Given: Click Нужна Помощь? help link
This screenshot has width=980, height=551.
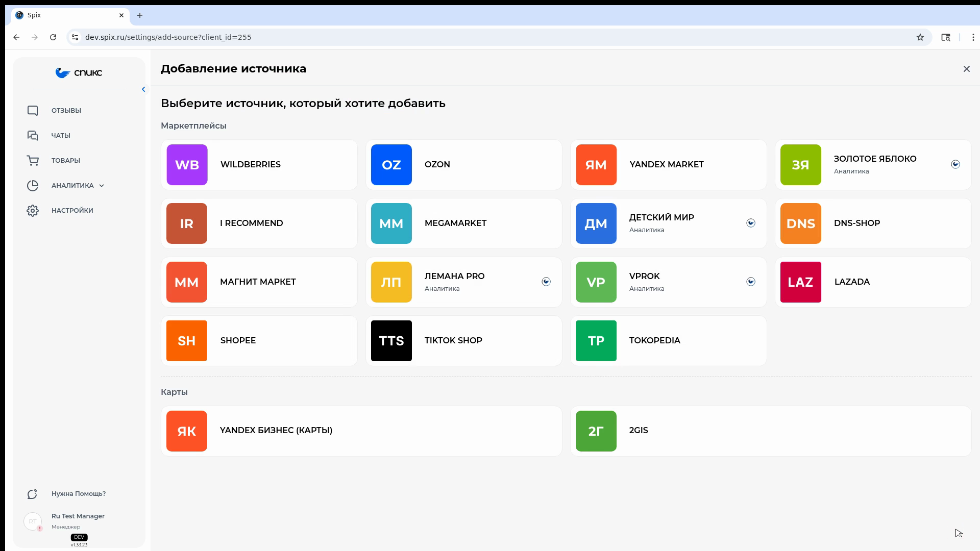Looking at the screenshot, I should tap(79, 494).
